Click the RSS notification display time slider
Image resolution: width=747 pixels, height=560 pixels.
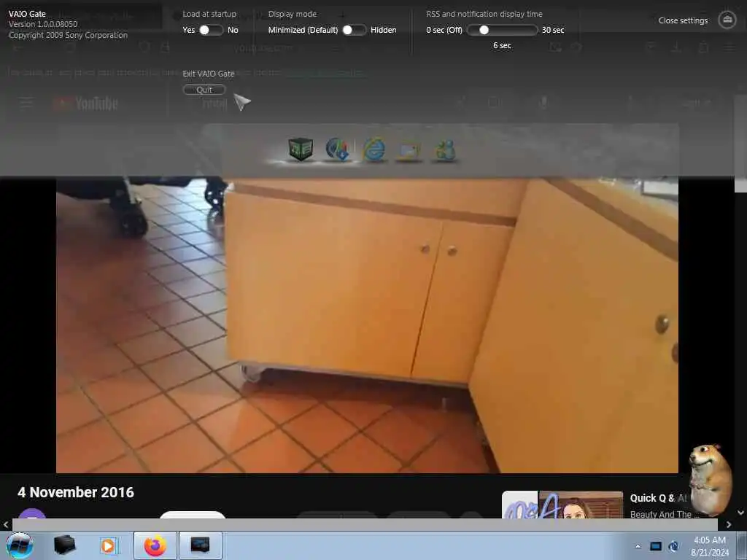pos(502,30)
